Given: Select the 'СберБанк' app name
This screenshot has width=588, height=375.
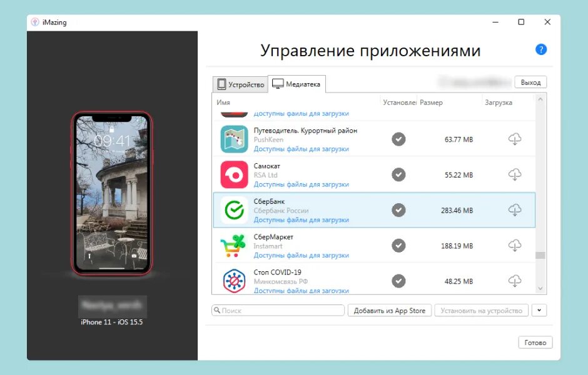Looking at the screenshot, I should click(x=269, y=201).
